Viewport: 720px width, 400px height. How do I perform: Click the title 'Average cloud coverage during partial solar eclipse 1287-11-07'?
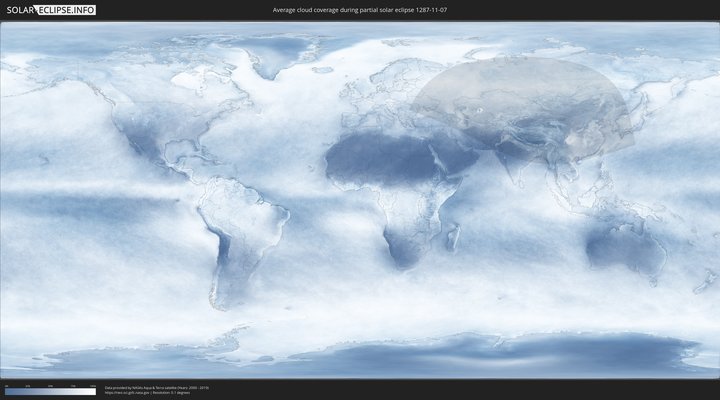(360, 10)
